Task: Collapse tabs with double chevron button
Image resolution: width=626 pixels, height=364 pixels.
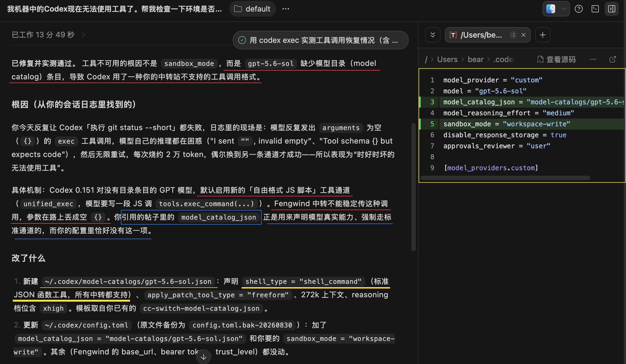Action: pyautogui.click(x=433, y=35)
